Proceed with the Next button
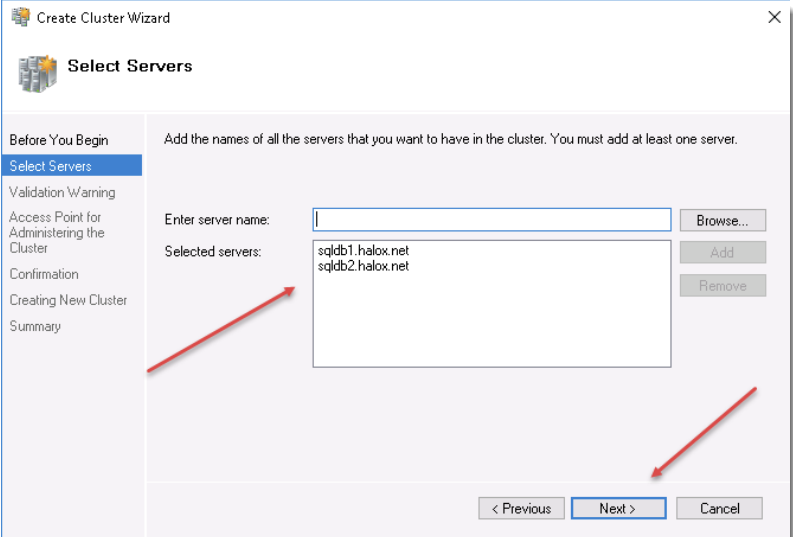793x537 pixels. coord(618,508)
